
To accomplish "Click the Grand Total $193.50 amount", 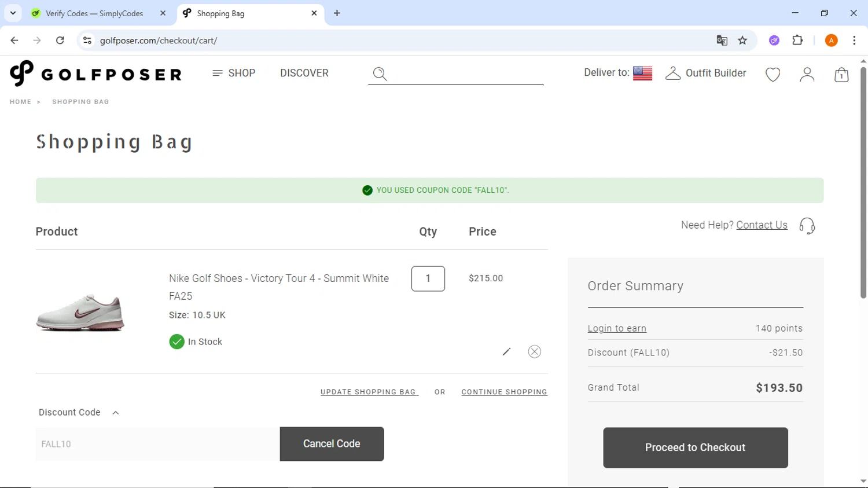I will [x=779, y=388].
